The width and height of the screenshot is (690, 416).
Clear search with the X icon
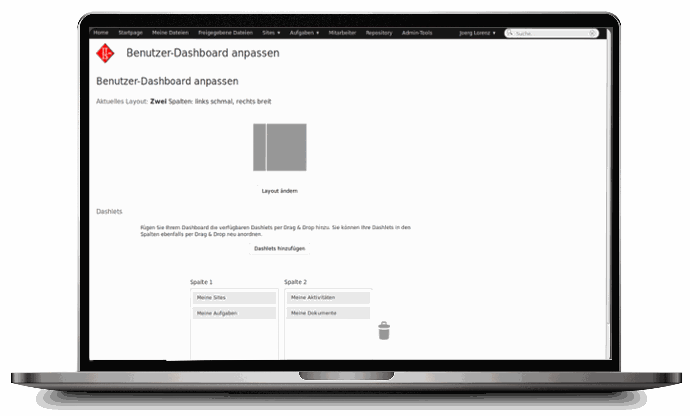pyautogui.click(x=592, y=33)
